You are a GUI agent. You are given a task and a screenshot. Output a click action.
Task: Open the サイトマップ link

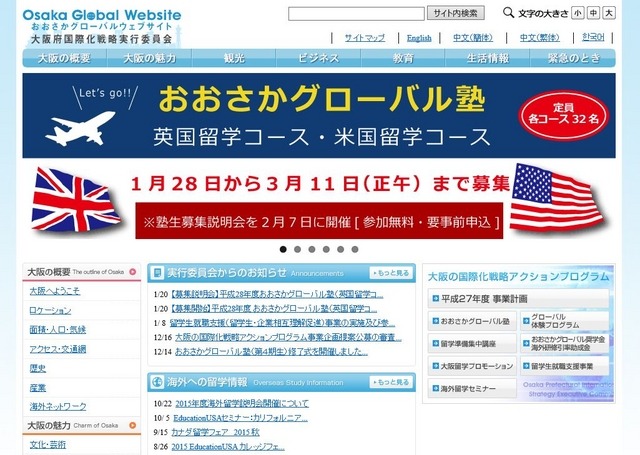[364, 38]
